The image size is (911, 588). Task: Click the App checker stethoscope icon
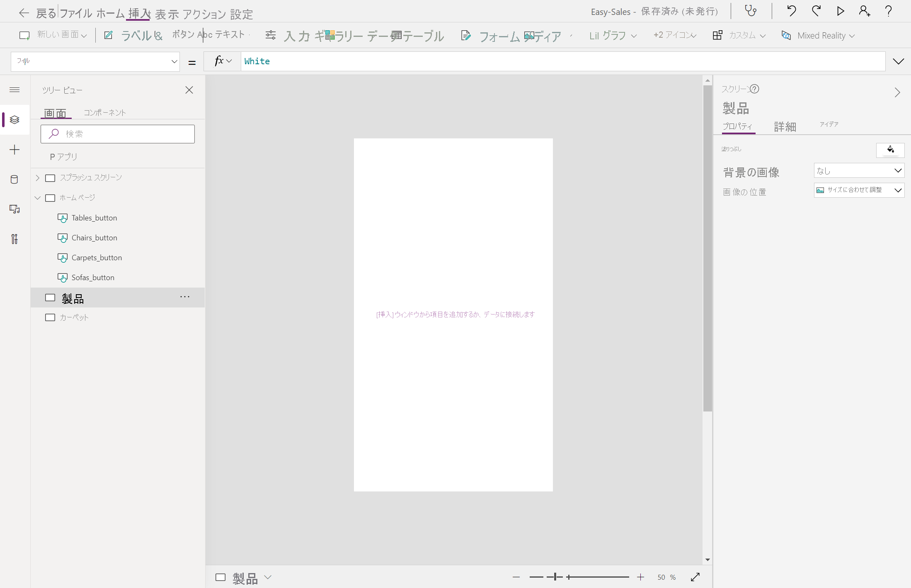(751, 11)
